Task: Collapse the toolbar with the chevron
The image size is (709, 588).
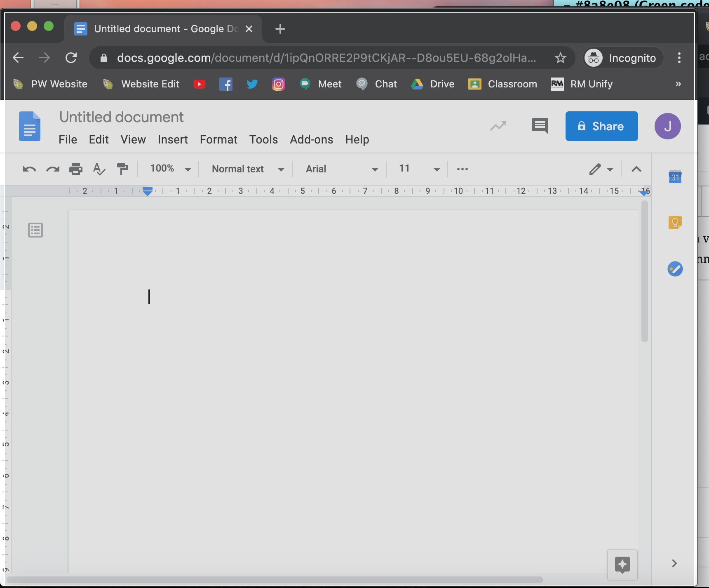Action: point(636,169)
